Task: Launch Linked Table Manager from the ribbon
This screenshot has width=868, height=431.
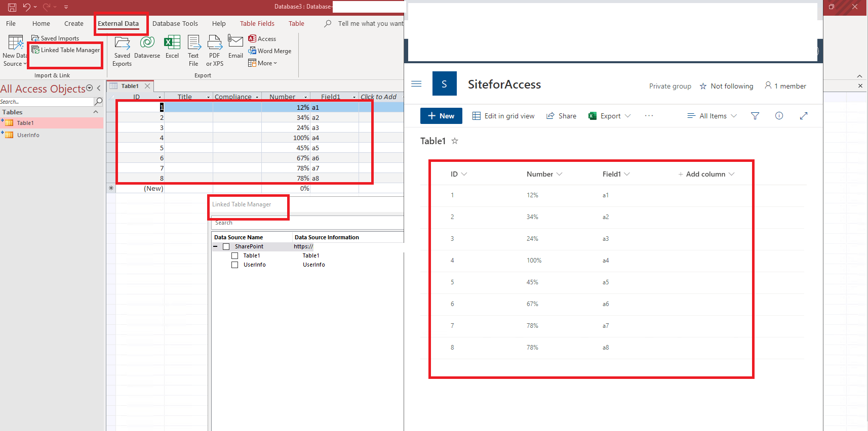Action: [x=66, y=50]
